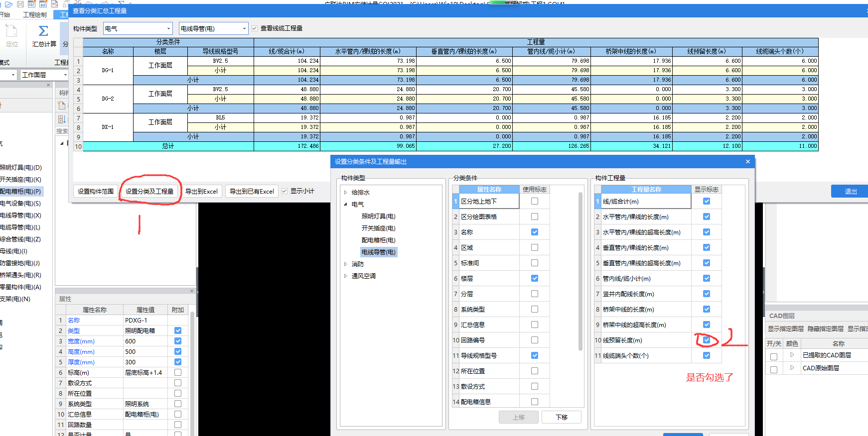Select 照明灯具(电) in dialog tree

tap(378, 216)
